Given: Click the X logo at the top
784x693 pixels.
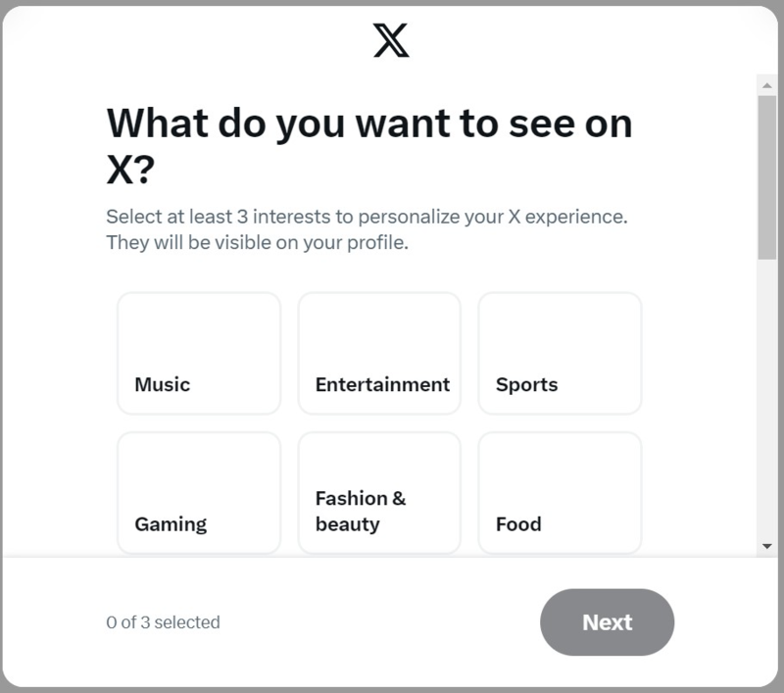Looking at the screenshot, I should point(391,40).
